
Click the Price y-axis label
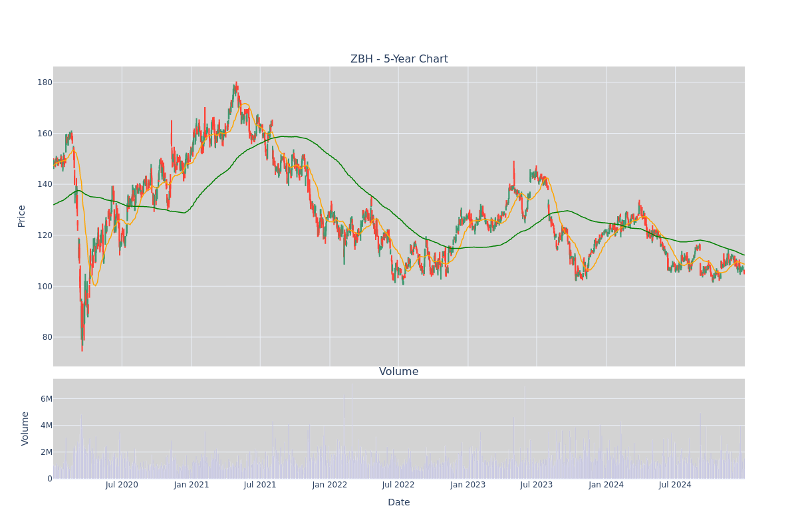[x=22, y=216]
